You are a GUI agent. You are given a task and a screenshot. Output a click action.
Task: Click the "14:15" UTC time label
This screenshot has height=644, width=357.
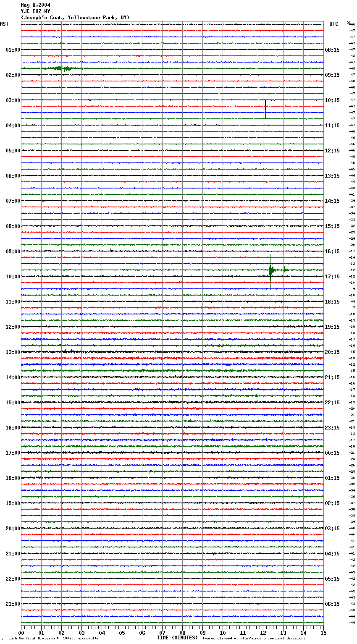point(332,201)
